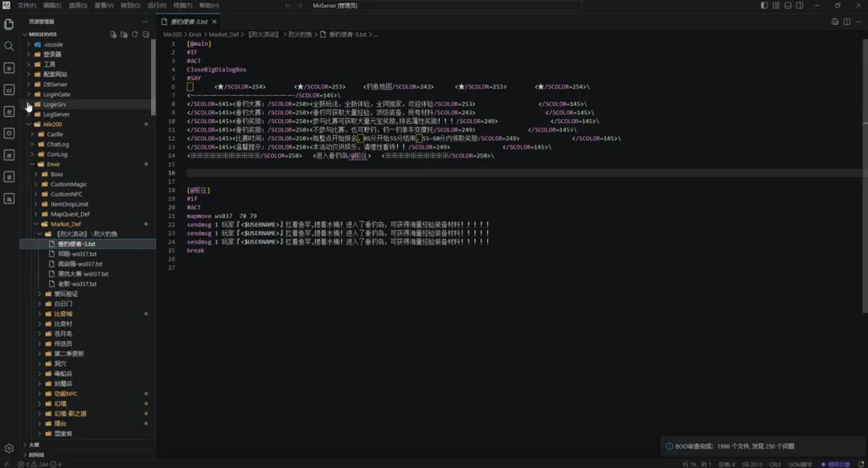Open the 文件(F) menu

(26, 6)
